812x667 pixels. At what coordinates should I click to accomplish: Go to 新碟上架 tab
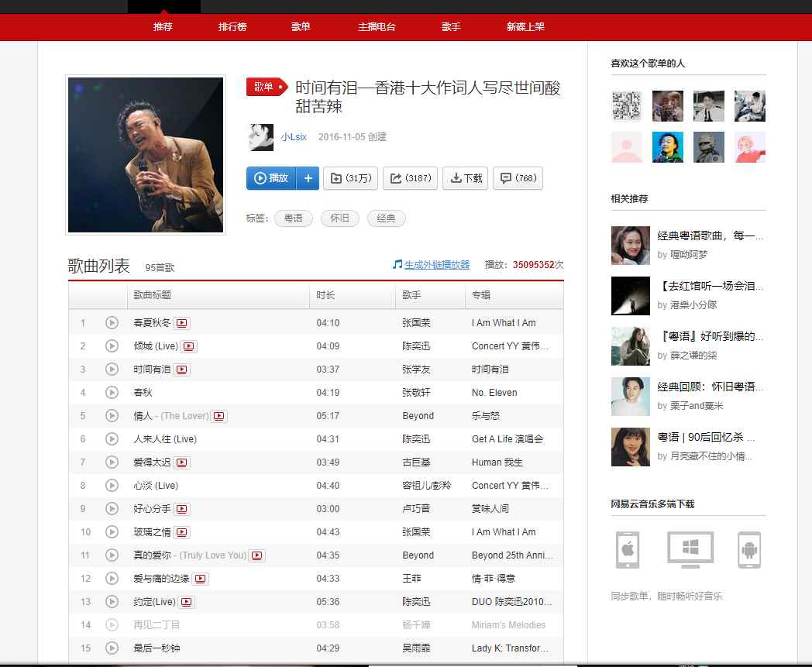coord(525,27)
